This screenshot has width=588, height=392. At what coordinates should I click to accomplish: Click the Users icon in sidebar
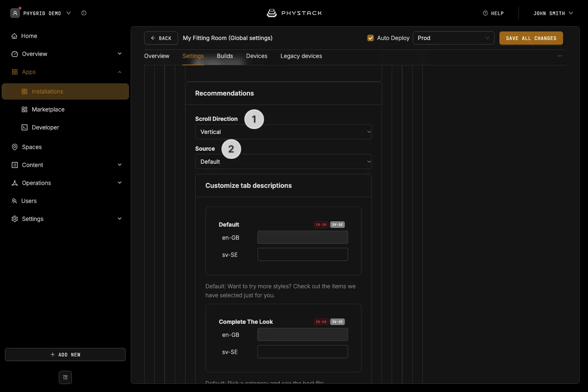[14, 201]
